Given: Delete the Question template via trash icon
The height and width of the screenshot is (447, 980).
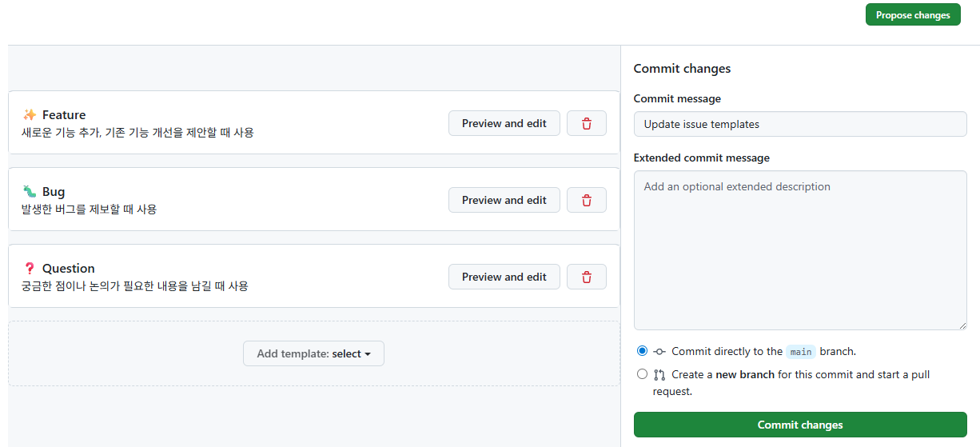Looking at the screenshot, I should (x=587, y=277).
